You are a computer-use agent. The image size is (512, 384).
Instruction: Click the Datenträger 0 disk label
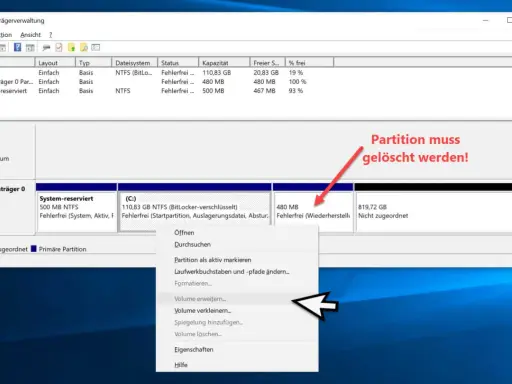coord(12,189)
